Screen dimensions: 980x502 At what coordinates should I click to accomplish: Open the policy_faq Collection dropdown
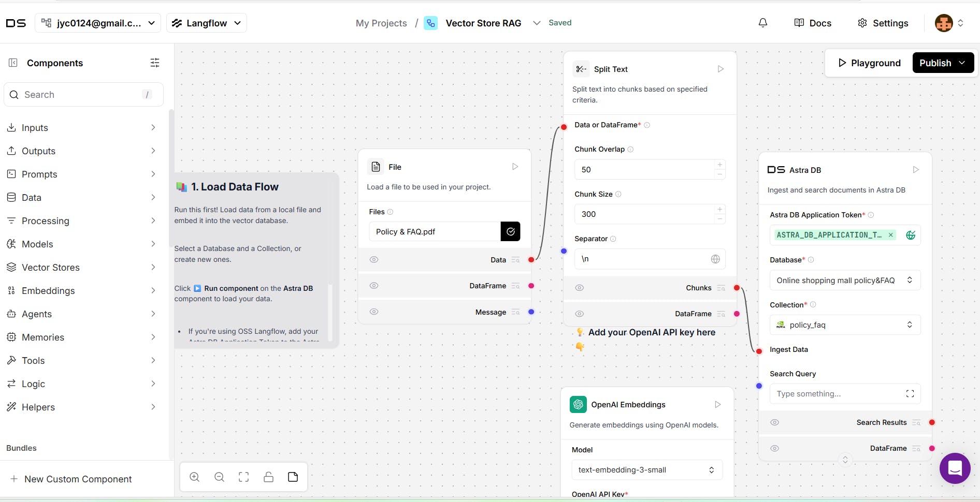tap(845, 324)
